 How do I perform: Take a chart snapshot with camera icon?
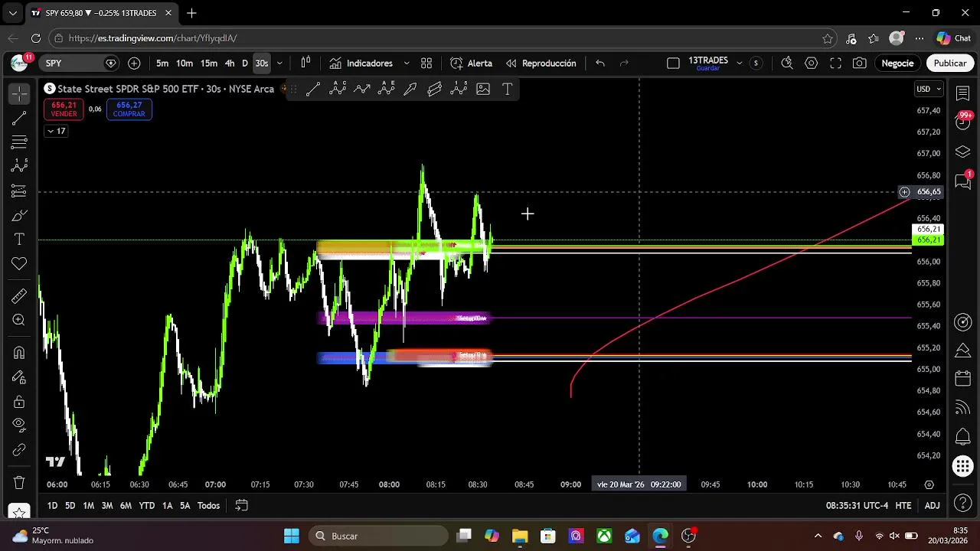tap(860, 63)
